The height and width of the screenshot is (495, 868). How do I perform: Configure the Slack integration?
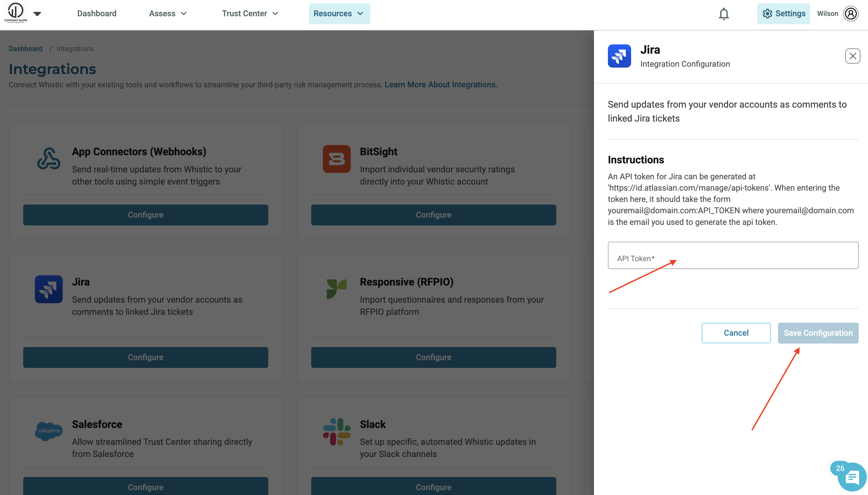click(434, 487)
